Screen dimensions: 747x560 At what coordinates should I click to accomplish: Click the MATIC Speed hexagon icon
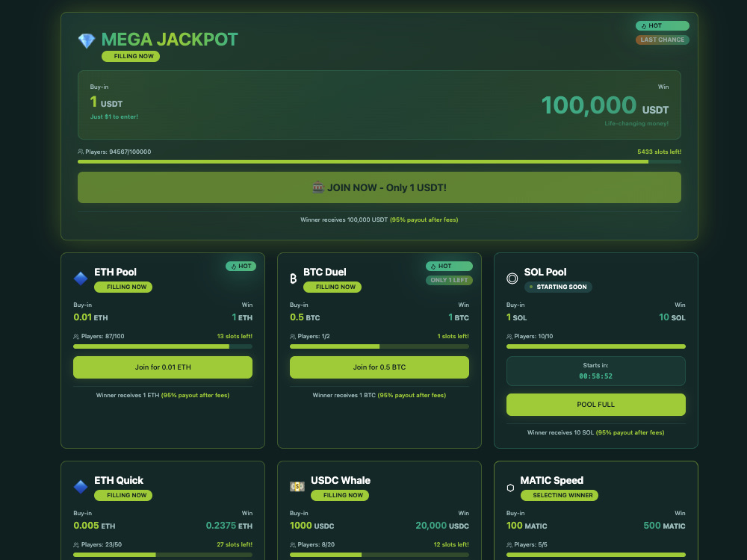point(510,488)
